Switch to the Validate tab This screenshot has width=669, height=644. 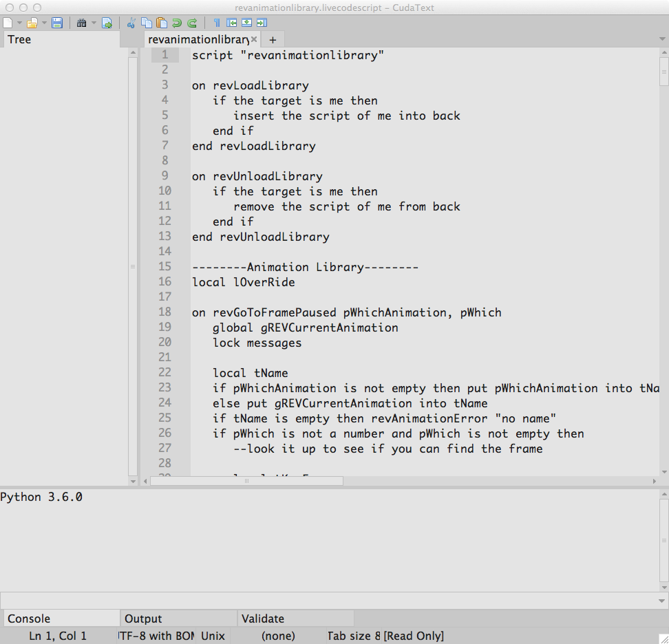[262, 619]
